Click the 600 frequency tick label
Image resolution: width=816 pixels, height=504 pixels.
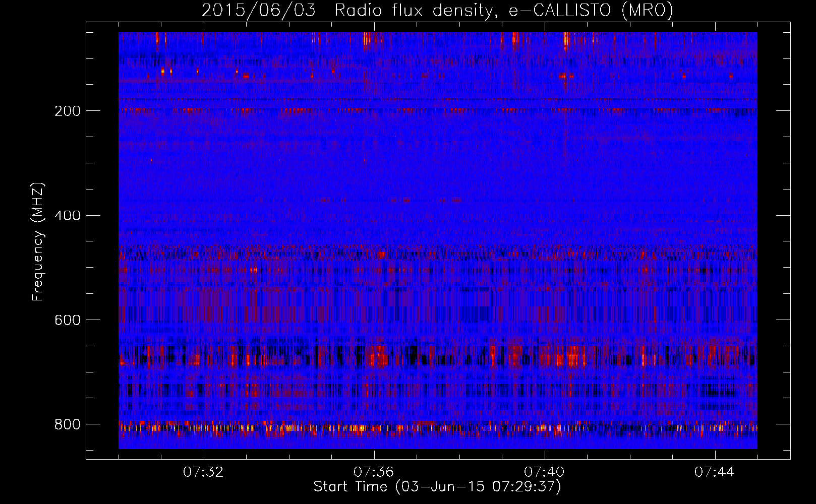point(68,320)
